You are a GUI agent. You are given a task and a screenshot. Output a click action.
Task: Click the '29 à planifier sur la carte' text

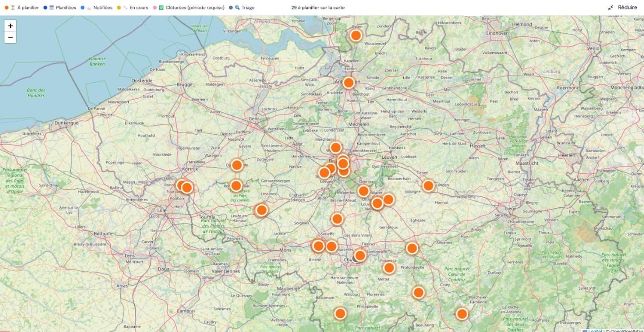318,8
